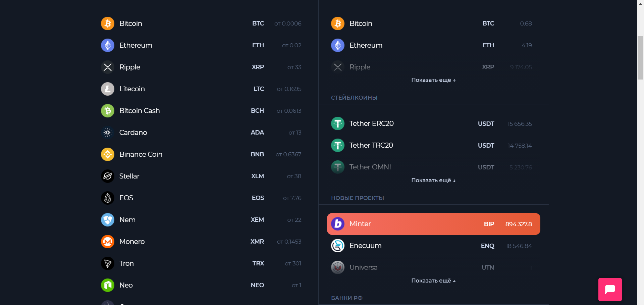Click the Monero orange icon
This screenshot has height=305, width=644.
108,242
